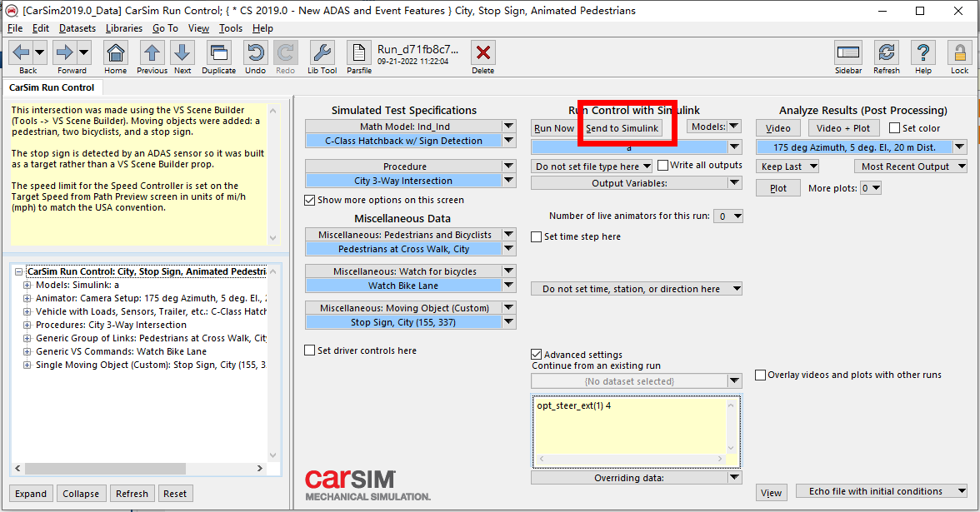Expand Models: Simulink tree node
The image size is (980, 512).
tap(27, 285)
